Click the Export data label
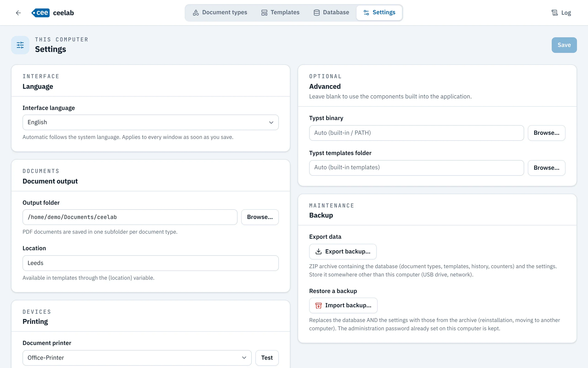 325,237
